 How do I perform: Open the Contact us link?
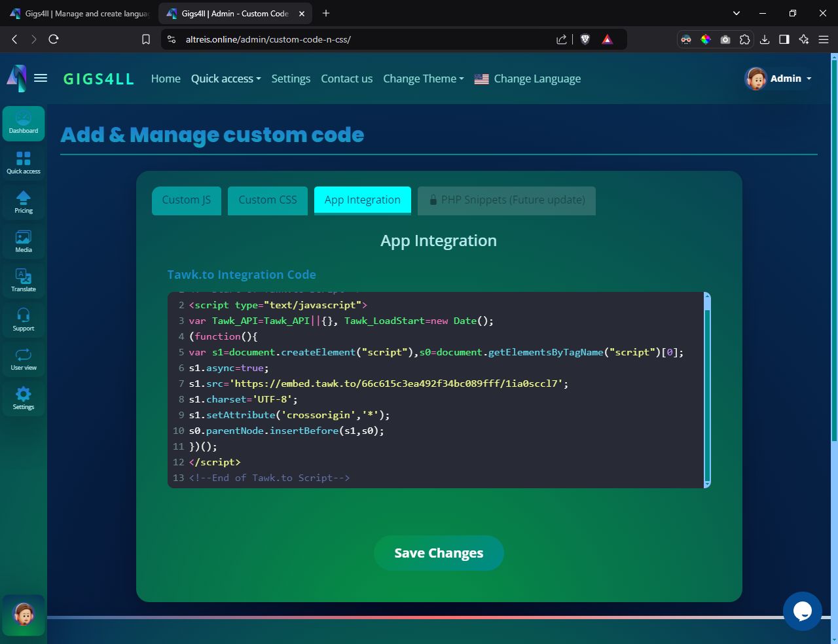point(346,79)
